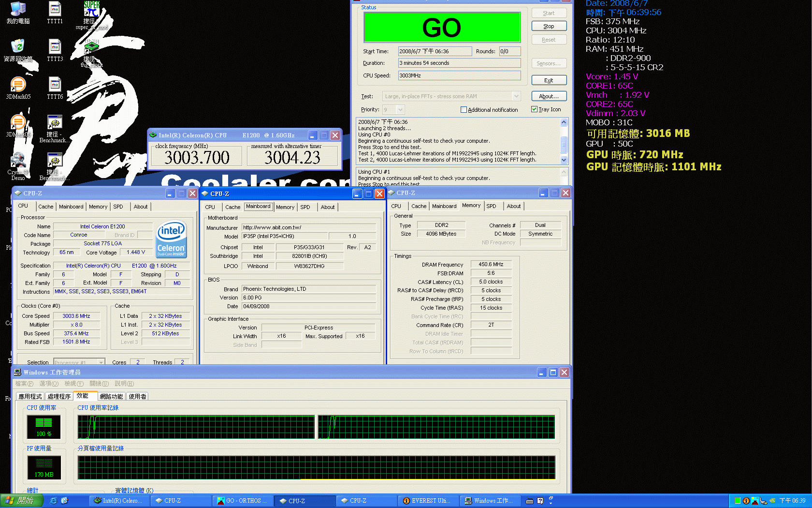Screen dimensions: 812x508
Task: Open the 檢視 menu in Task Manager
Action: point(74,384)
